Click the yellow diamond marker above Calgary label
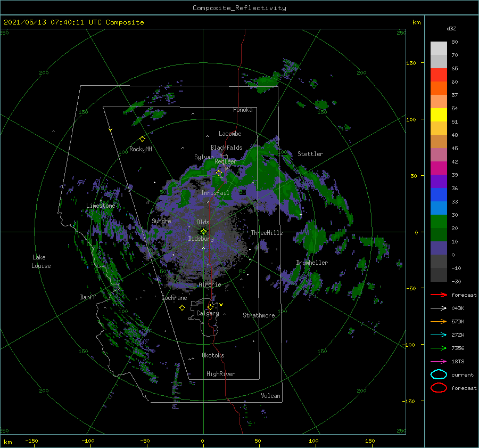479x448 pixels. 210,307
